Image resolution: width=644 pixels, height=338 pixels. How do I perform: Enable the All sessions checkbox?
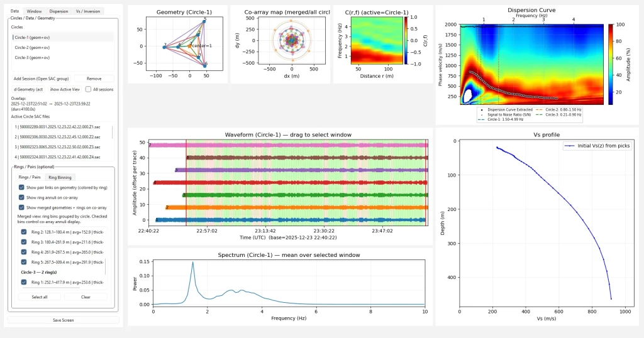[89, 89]
